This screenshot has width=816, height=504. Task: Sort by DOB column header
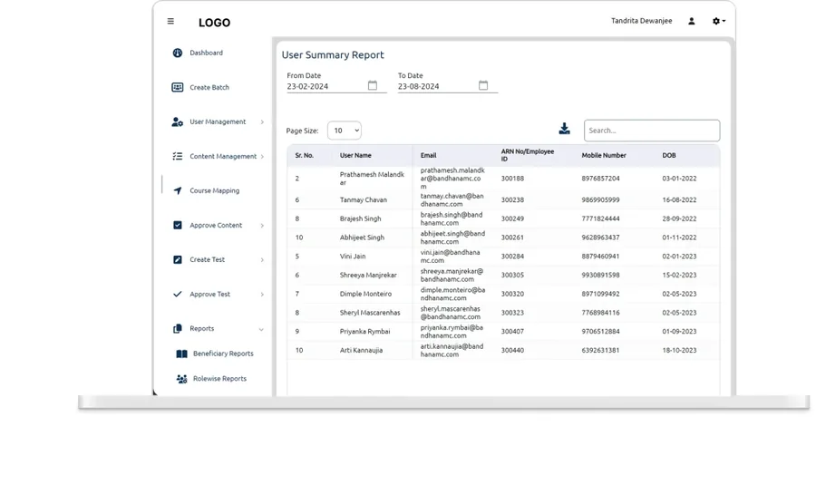(669, 156)
